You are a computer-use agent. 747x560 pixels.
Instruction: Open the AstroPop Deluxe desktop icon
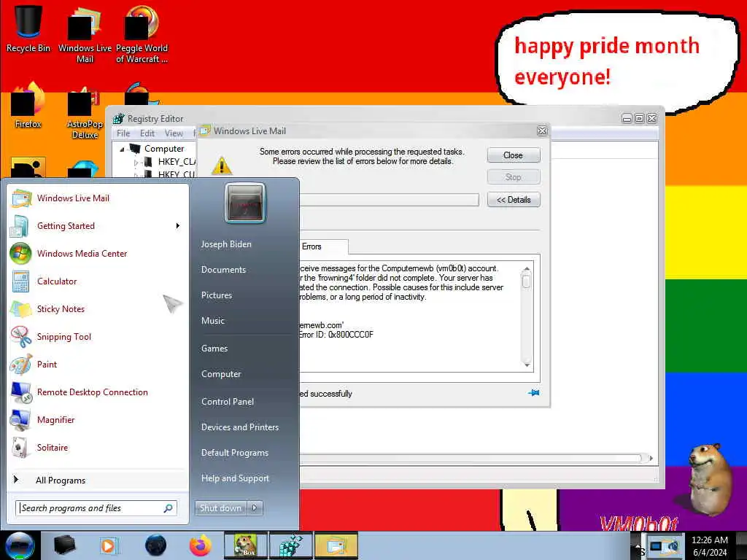pyautogui.click(x=85, y=112)
